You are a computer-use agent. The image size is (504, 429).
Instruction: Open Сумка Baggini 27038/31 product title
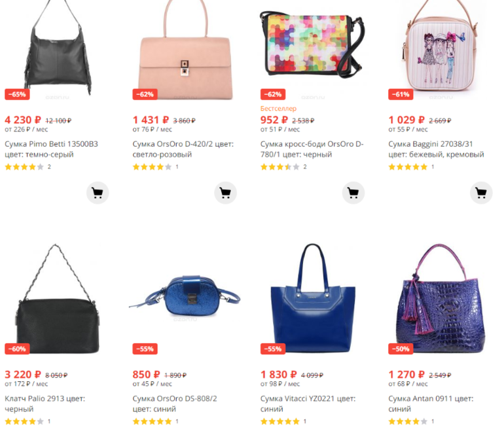tap(436, 149)
